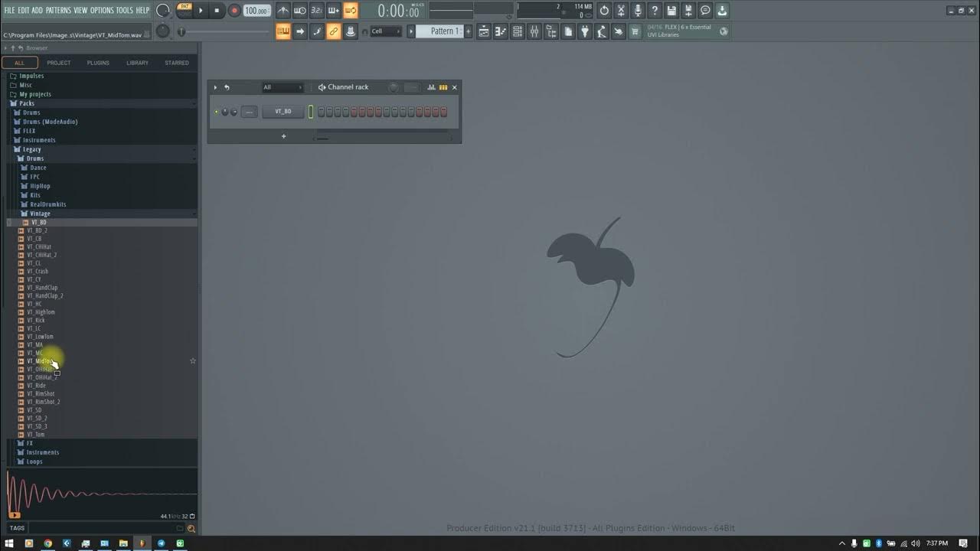Toggle the multilink to controllers icon
Viewport: 980px width, 551px height.
click(x=333, y=31)
